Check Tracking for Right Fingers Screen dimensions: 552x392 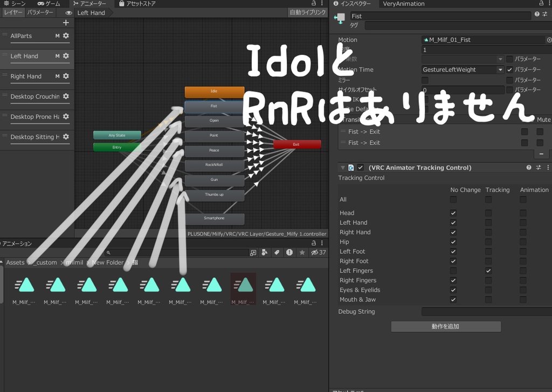(488, 281)
